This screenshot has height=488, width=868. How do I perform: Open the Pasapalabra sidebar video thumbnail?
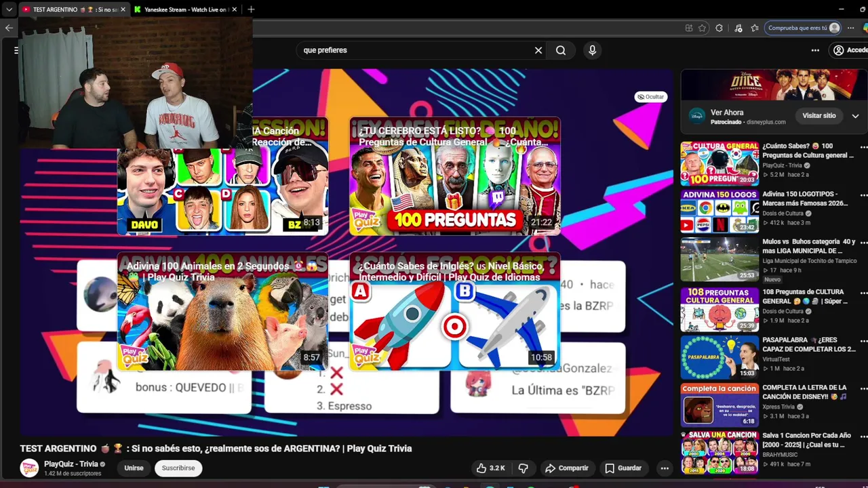click(719, 357)
